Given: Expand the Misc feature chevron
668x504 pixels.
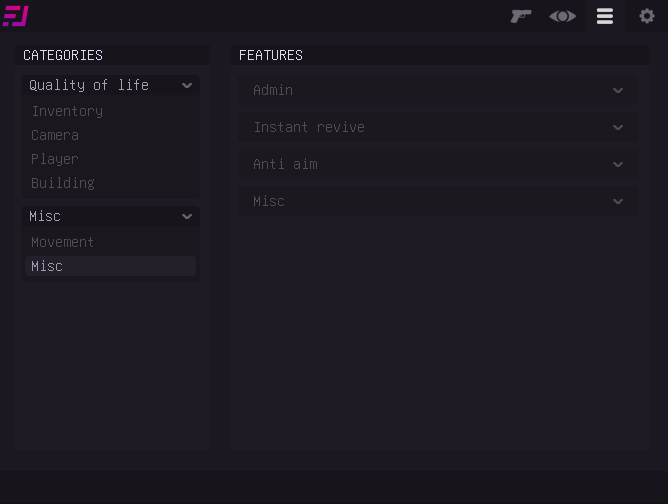Looking at the screenshot, I should pos(618,202).
